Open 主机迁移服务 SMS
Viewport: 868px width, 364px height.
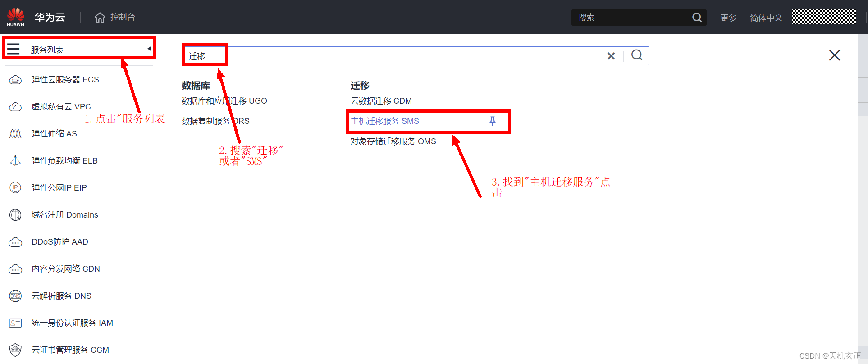click(385, 121)
